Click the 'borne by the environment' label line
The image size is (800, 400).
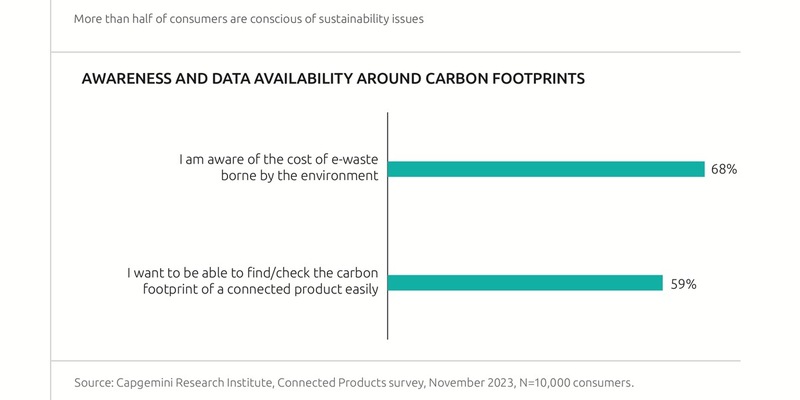[300, 176]
